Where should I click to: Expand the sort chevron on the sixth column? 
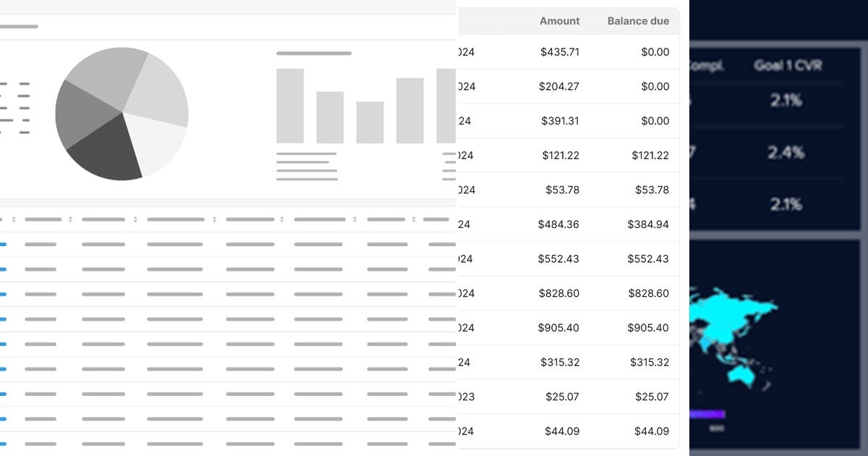(x=355, y=218)
